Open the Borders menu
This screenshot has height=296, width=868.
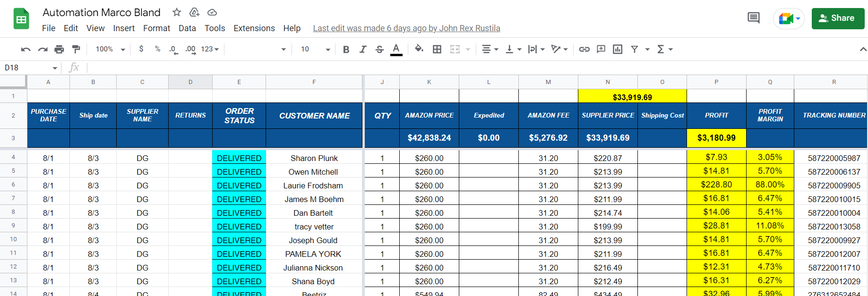point(437,49)
